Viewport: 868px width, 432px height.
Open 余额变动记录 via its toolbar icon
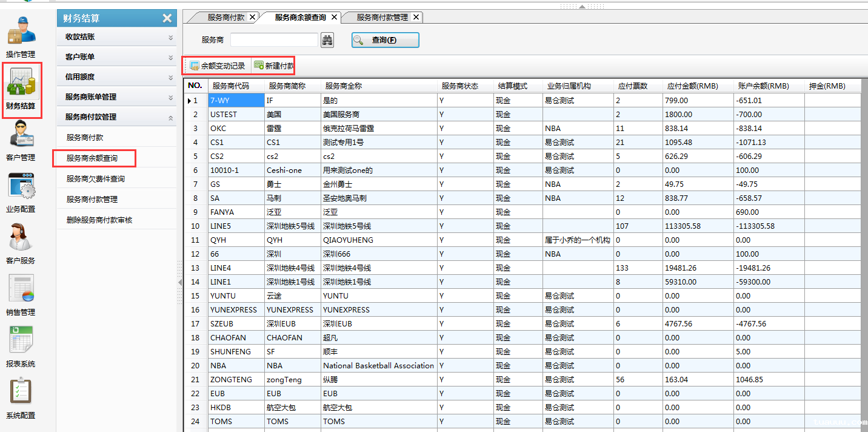pos(216,64)
